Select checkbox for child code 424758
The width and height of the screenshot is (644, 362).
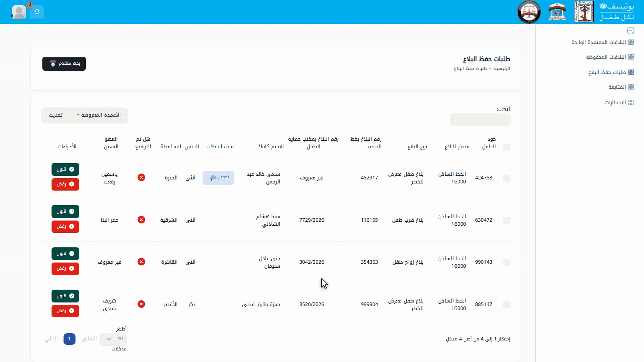(x=507, y=178)
